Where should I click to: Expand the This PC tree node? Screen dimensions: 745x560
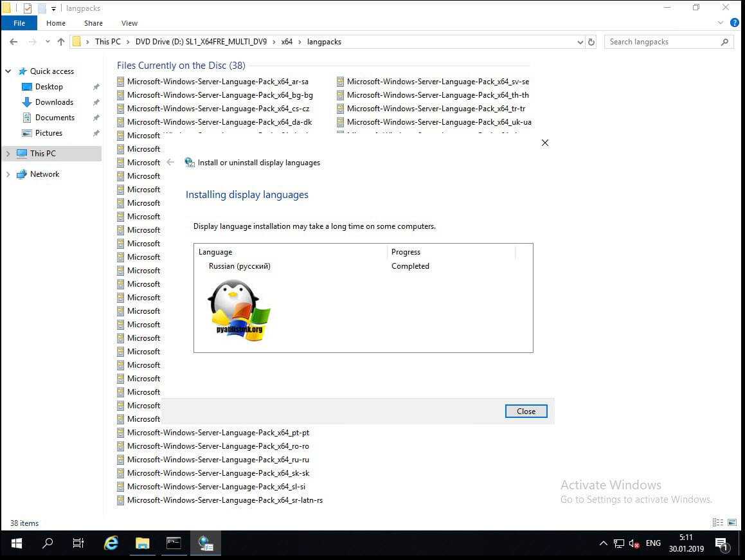pyautogui.click(x=8, y=154)
